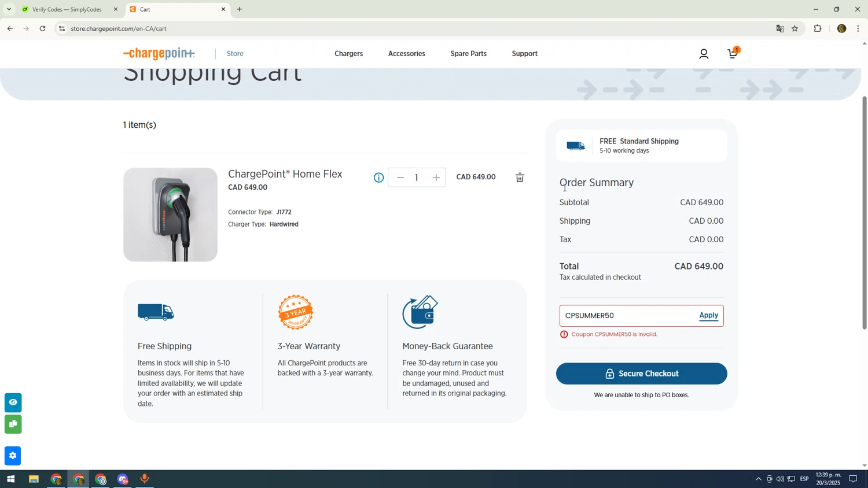Image resolution: width=868 pixels, height=488 pixels.
Task: Open File Explorer from taskbar
Action: click(x=34, y=479)
